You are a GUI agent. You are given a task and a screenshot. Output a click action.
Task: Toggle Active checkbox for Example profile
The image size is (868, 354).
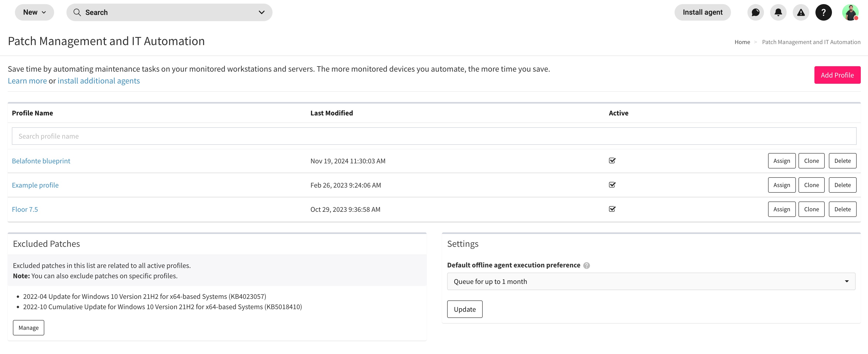(x=612, y=185)
